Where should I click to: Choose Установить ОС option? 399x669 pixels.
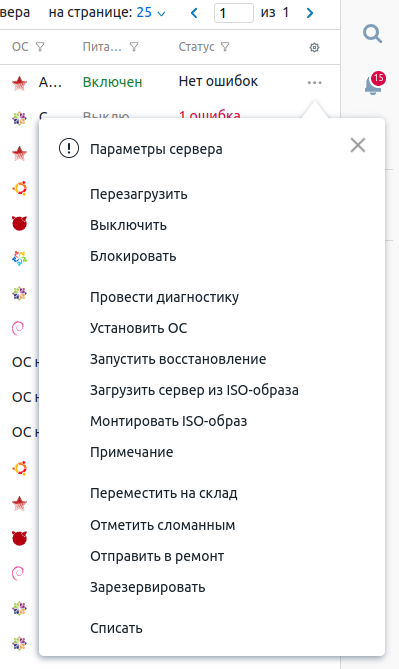tap(139, 328)
